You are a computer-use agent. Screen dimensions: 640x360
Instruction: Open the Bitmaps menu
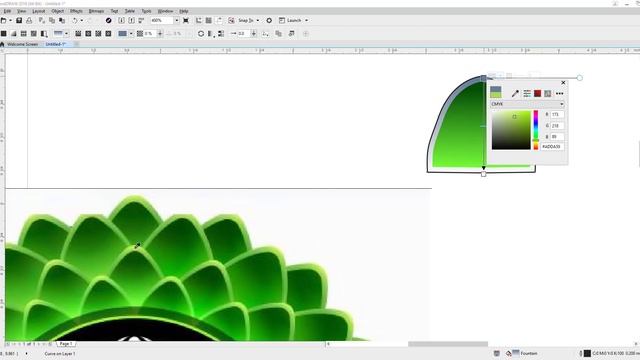coord(96,11)
